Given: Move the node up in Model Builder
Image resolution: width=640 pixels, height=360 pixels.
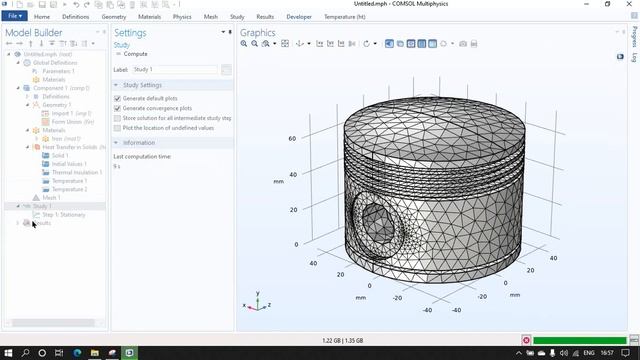Looking at the screenshot, I should pyautogui.click(x=31, y=43).
